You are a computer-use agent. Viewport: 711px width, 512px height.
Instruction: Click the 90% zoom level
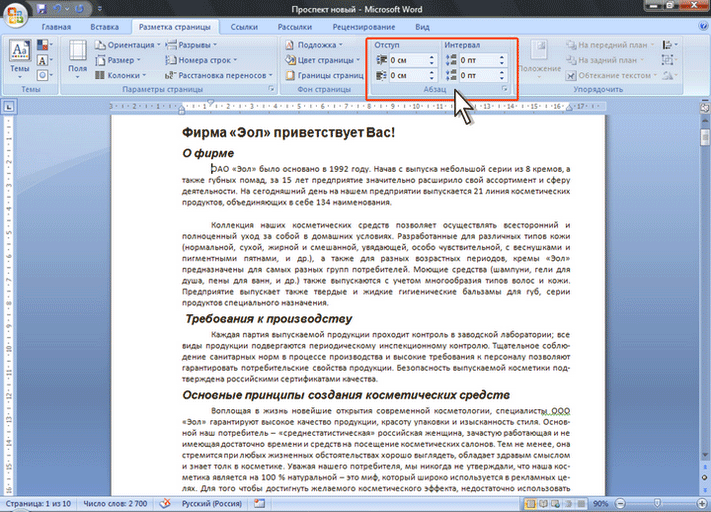click(600, 503)
